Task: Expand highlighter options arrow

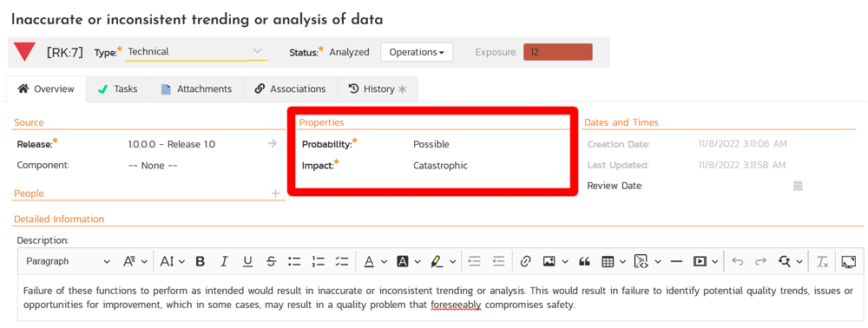Action: point(453,262)
